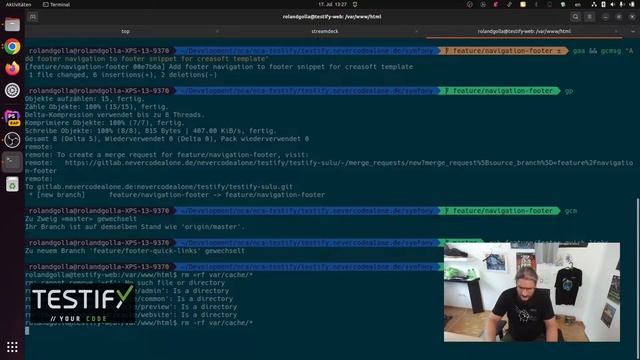The image size is (640, 360).
Task: Open the volume speaker icon
Action: click(x=612, y=4)
